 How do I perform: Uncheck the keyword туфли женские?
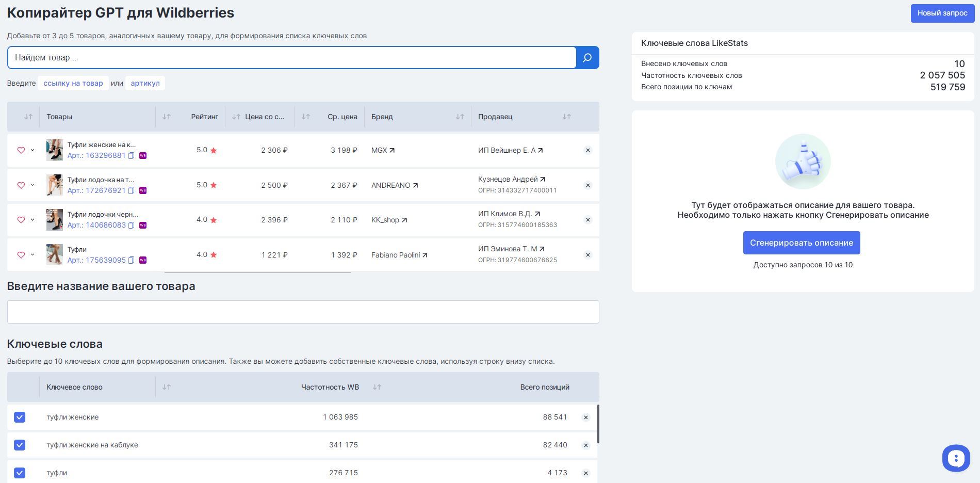(20, 417)
